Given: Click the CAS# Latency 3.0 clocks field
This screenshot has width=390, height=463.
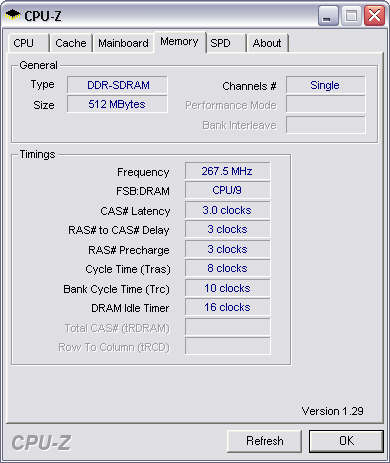Looking at the screenshot, I should [227, 210].
